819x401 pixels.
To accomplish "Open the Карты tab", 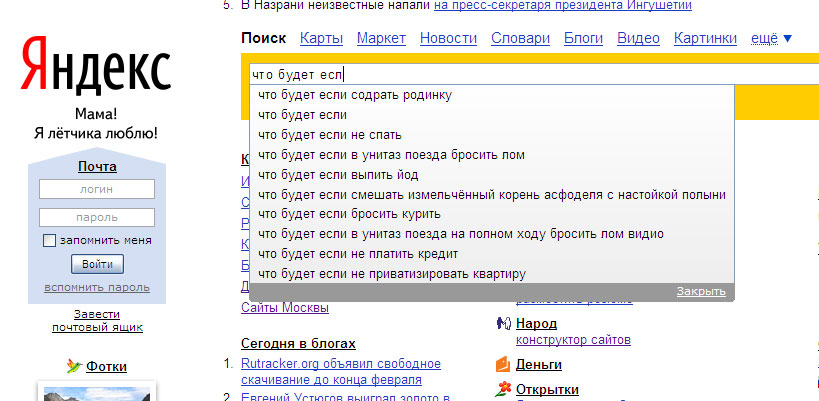I will click(321, 38).
